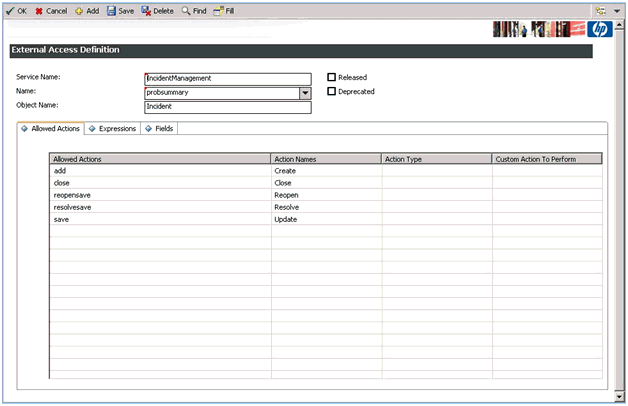
Task: Click the scrollbar up arrow
Action: 619,25
